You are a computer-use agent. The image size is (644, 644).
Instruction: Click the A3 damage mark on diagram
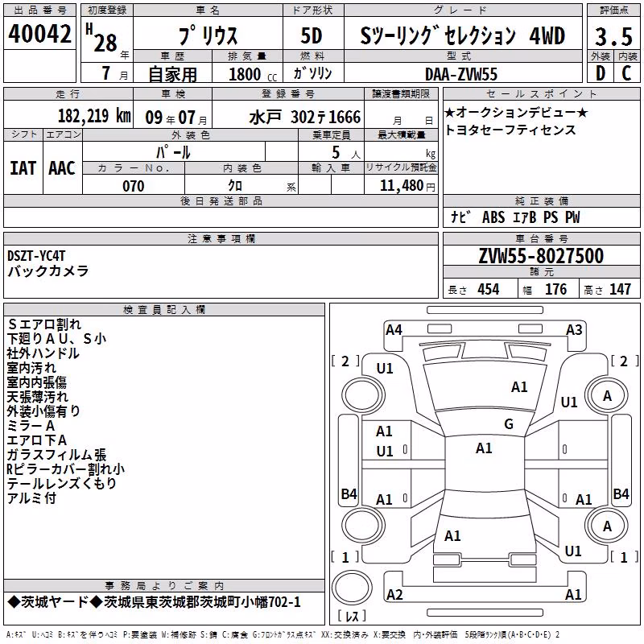click(574, 330)
